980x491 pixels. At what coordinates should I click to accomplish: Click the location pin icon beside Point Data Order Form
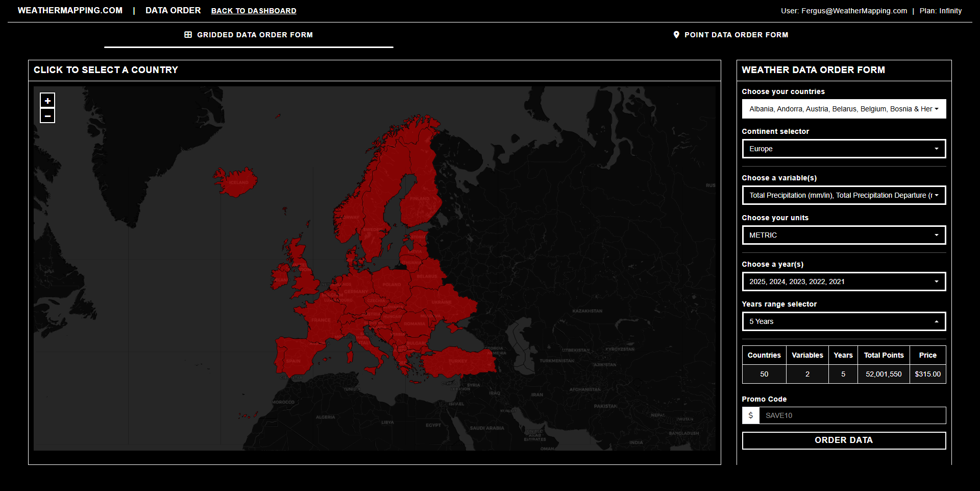677,34
